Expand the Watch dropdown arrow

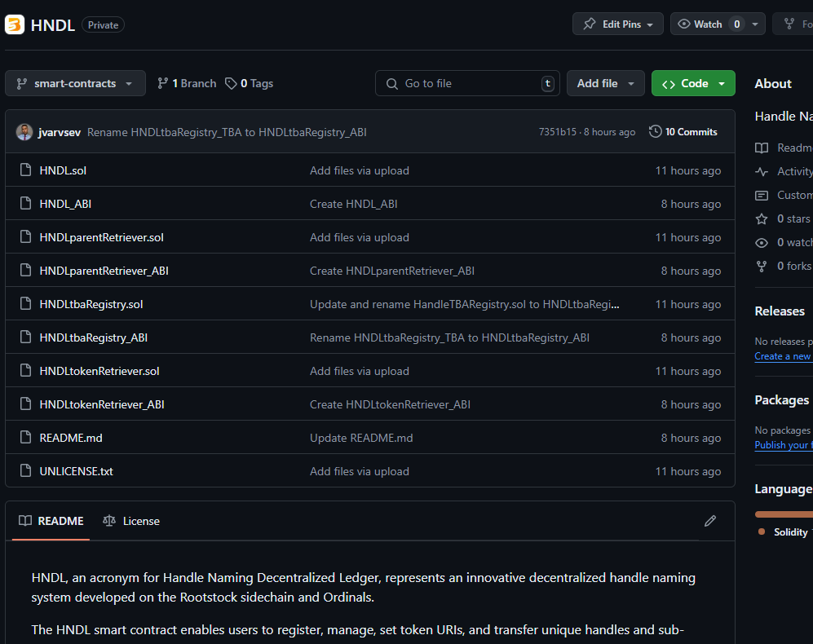(x=755, y=24)
